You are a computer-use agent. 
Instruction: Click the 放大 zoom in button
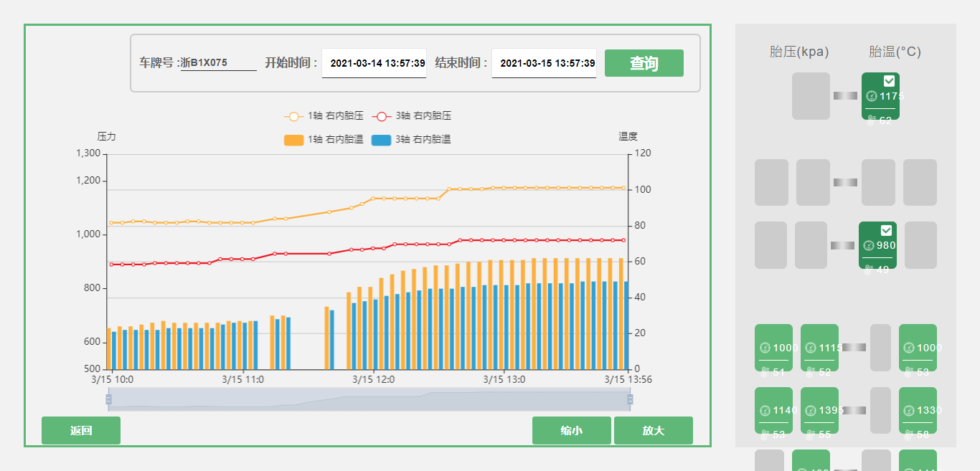[x=653, y=431]
